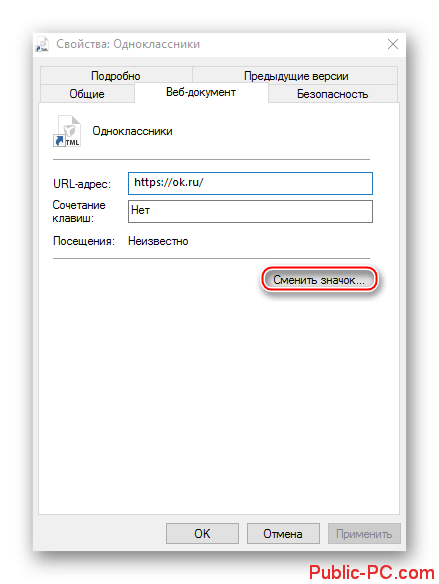Click the Одноклассники name text beside the icon
The height and width of the screenshot is (584, 439).
point(132,131)
